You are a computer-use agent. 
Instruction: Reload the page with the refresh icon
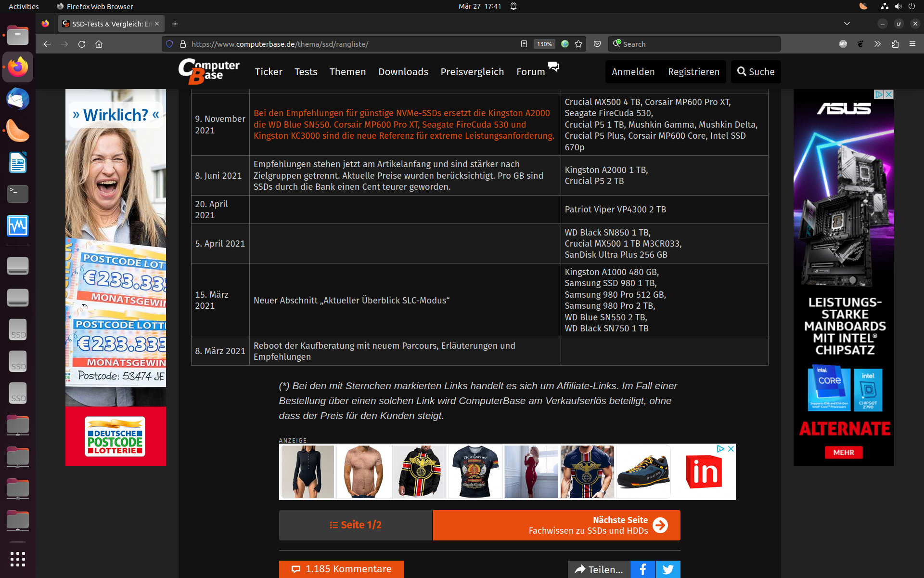pos(82,44)
